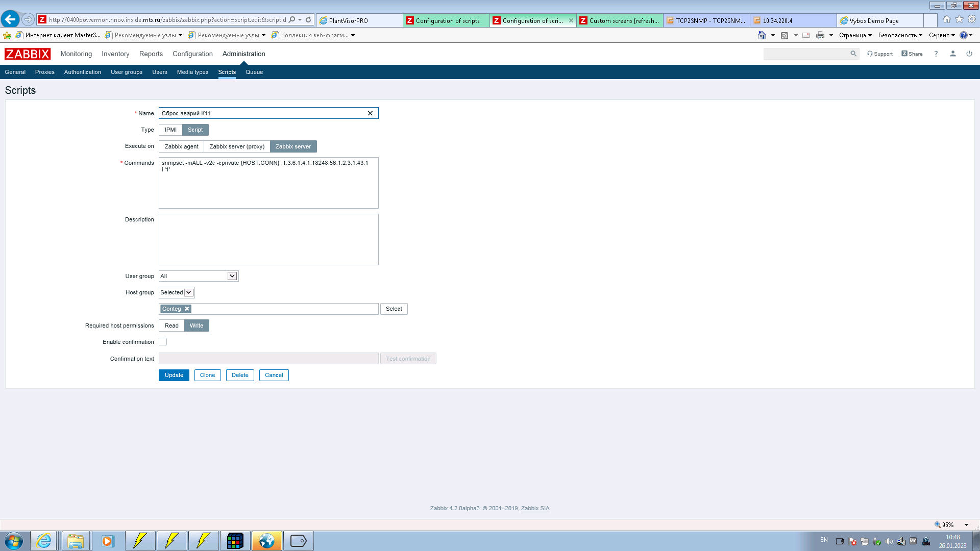The image size is (980, 551).
Task: Expand the User group dropdown
Action: pyautogui.click(x=232, y=276)
